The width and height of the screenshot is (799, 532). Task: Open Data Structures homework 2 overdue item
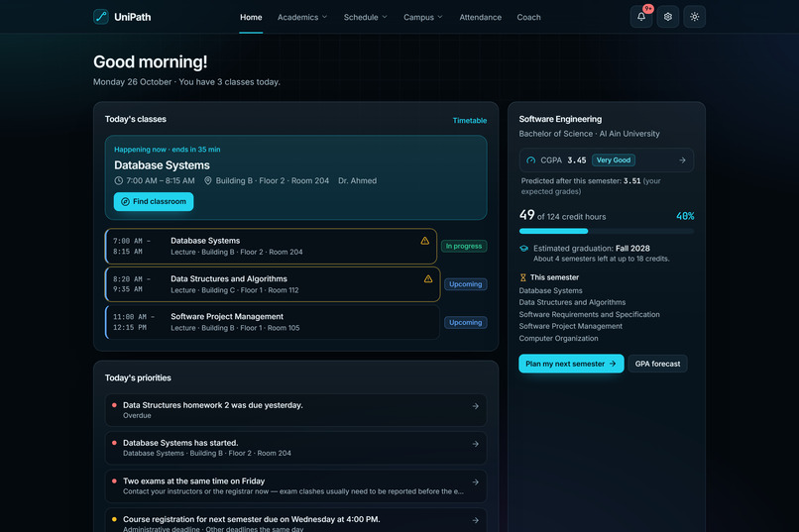coord(295,410)
